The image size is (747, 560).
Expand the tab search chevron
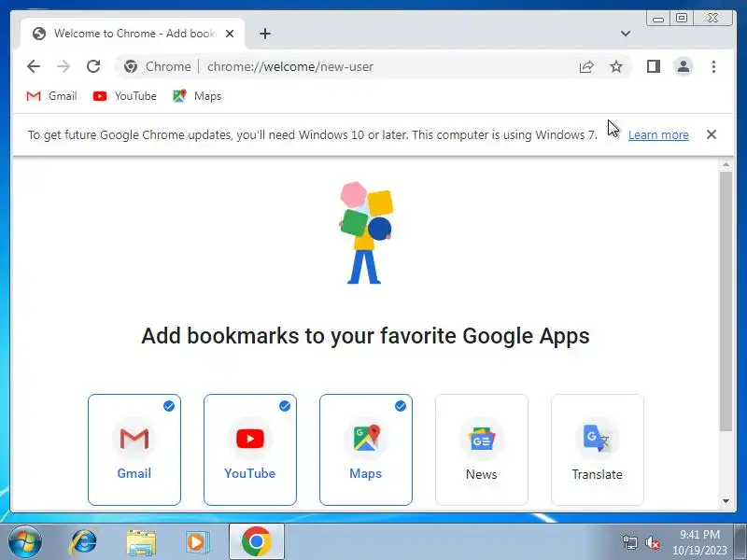626,34
